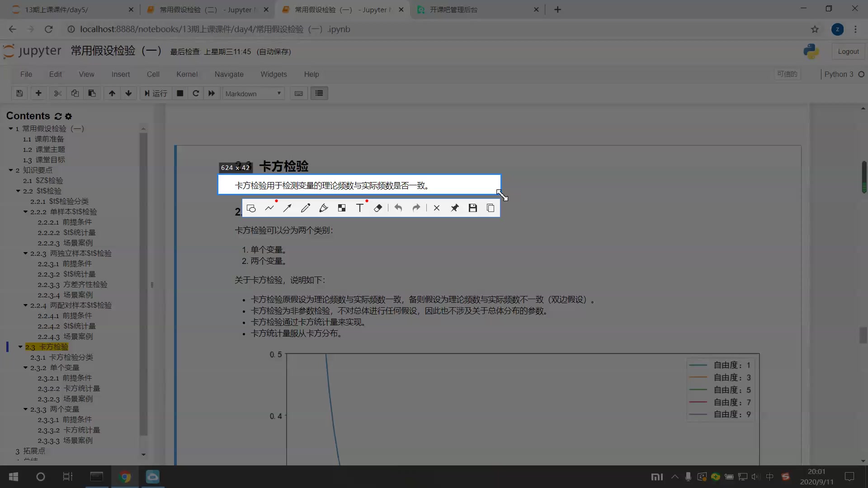This screenshot has height=488, width=868.
Task: Copy the selected cells
Action: (75, 94)
